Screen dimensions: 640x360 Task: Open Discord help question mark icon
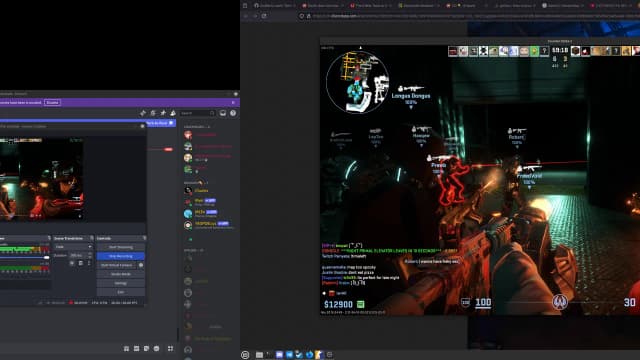coord(233,113)
